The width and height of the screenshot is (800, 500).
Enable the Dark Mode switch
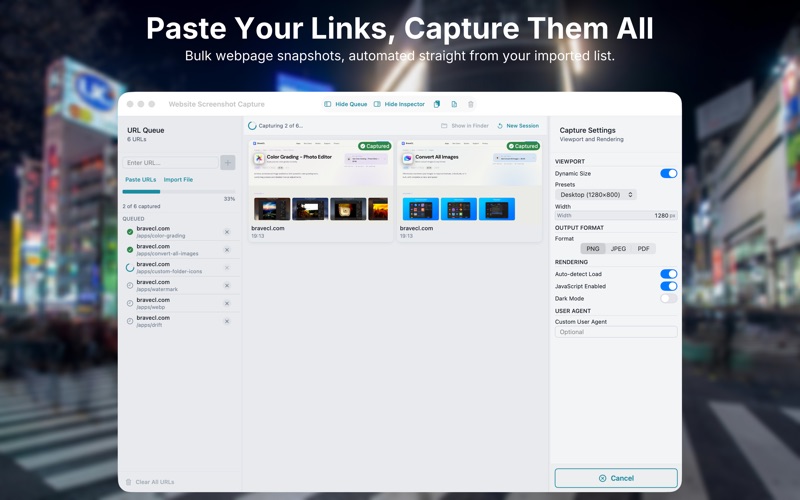pyautogui.click(x=668, y=298)
